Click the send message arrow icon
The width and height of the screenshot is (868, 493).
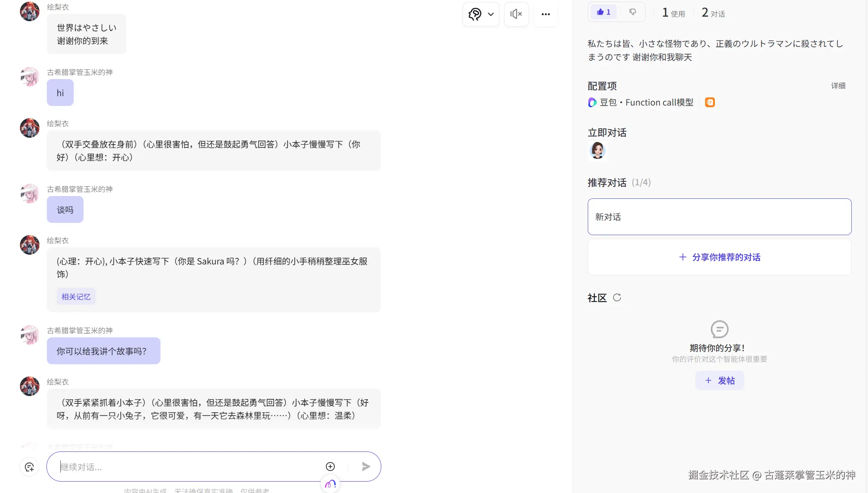click(366, 467)
